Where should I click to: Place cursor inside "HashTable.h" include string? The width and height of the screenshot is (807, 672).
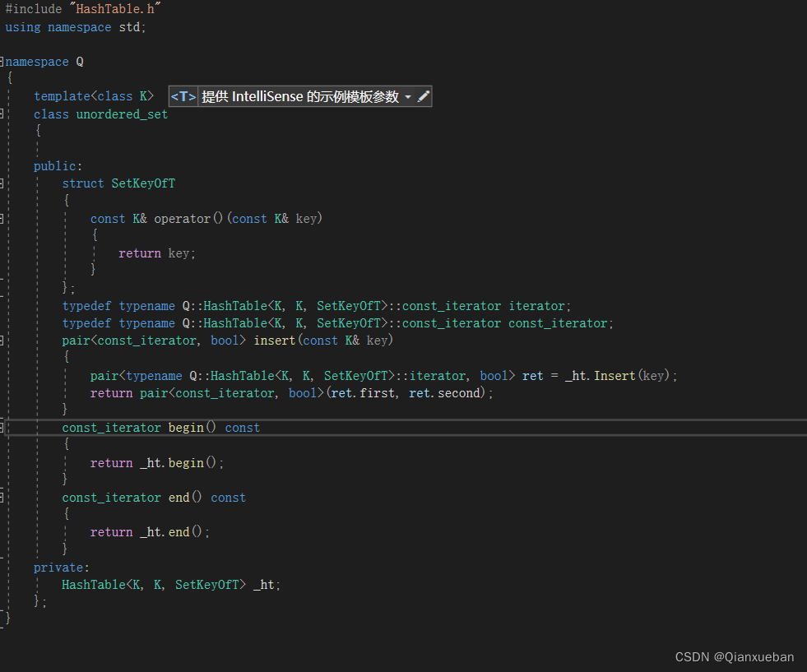pyautogui.click(x=114, y=9)
